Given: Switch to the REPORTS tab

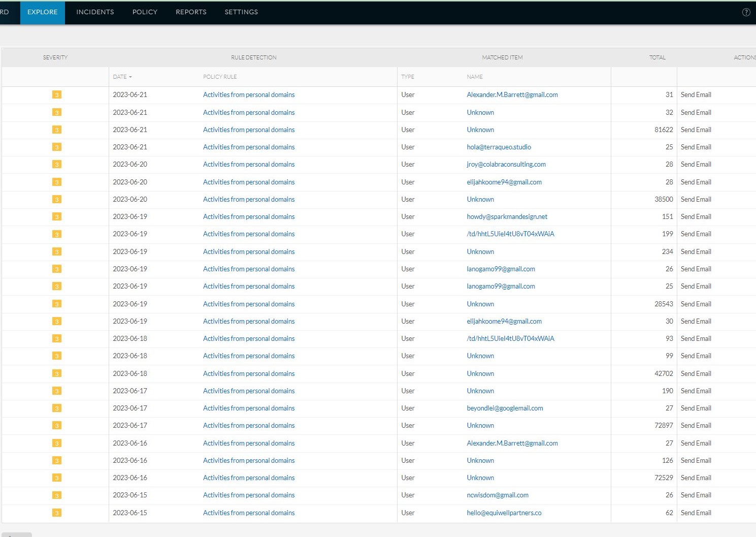Looking at the screenshot, I should point(191,12).
